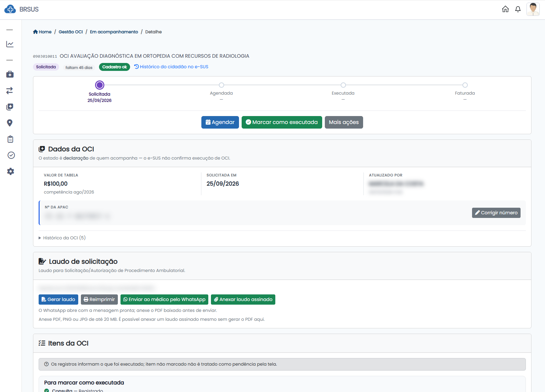Open the map pin sidebar icon
The image size is (545, 392).
(10, 123)
